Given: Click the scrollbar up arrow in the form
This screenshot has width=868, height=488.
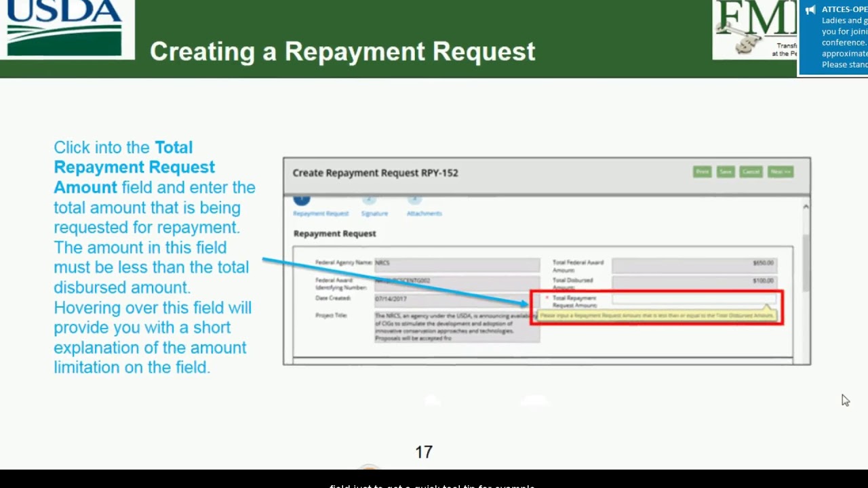Looking at the screenshot, I should point(806,207).
